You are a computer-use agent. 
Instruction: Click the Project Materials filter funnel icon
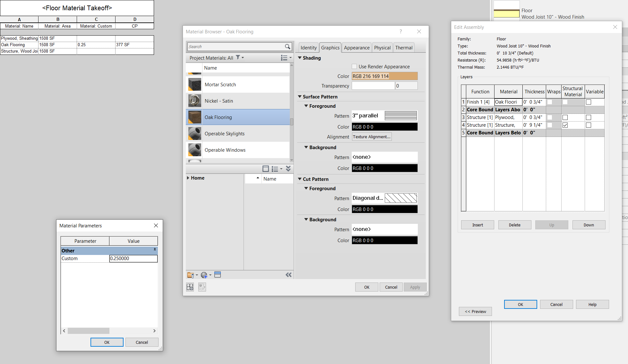(238, 57)
